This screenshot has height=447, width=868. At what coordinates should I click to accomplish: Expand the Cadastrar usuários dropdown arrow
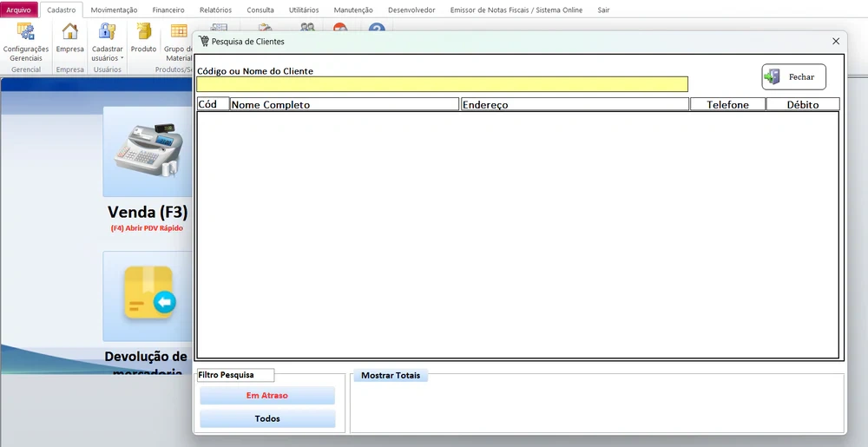[x=122, y=58]
